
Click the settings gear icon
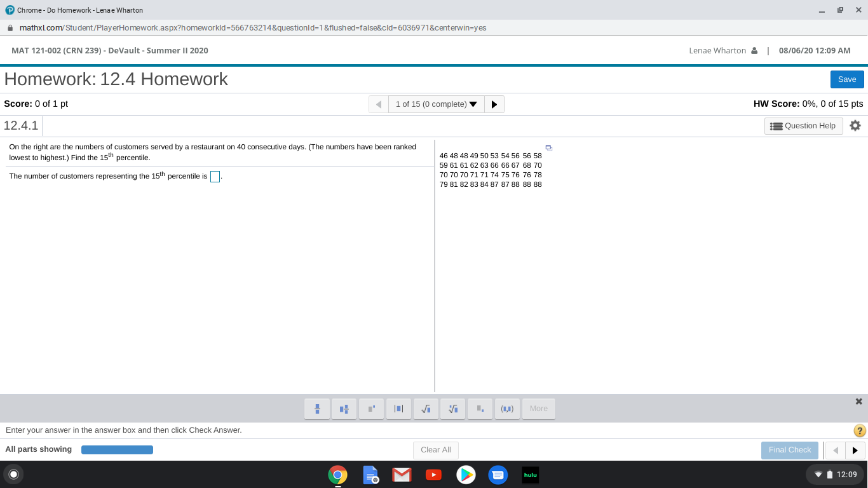point(855,126)
